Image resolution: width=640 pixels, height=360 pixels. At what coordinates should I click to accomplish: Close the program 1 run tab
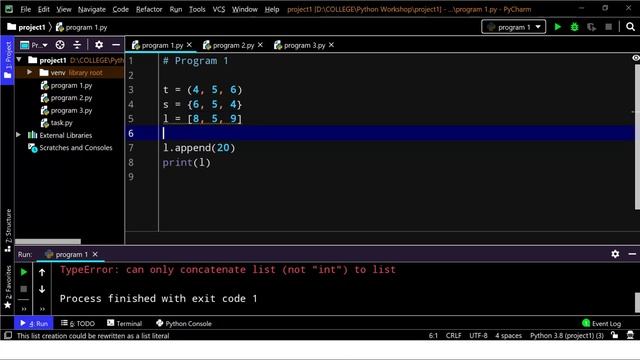tap(95, 254)
